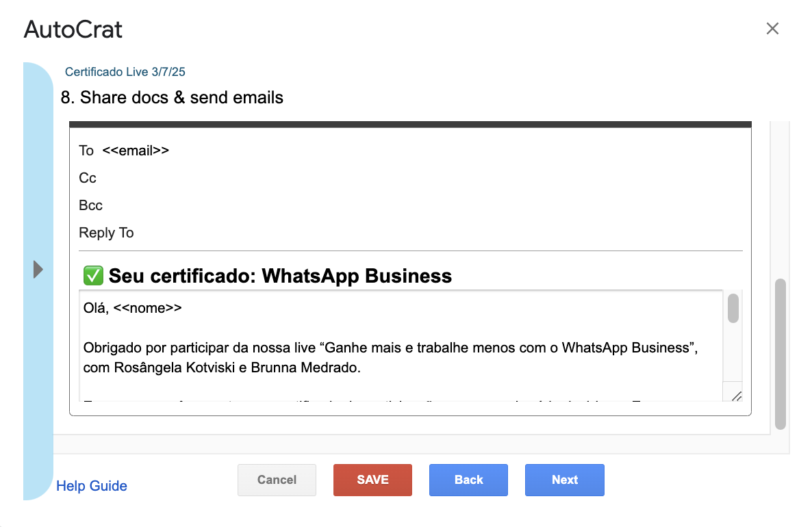
Task: Click the 'Certificado Live 3/7/25' job name
Action: pos(125,72)
